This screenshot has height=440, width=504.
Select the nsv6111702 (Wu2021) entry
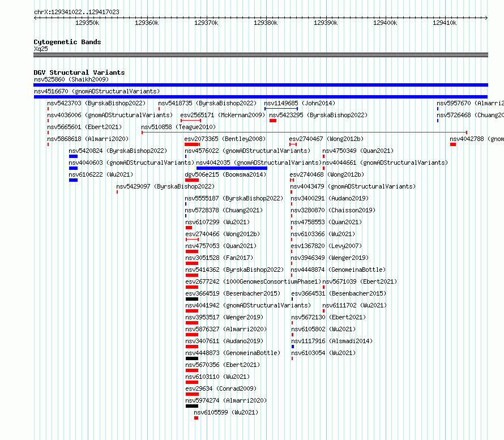pos(354,305)
